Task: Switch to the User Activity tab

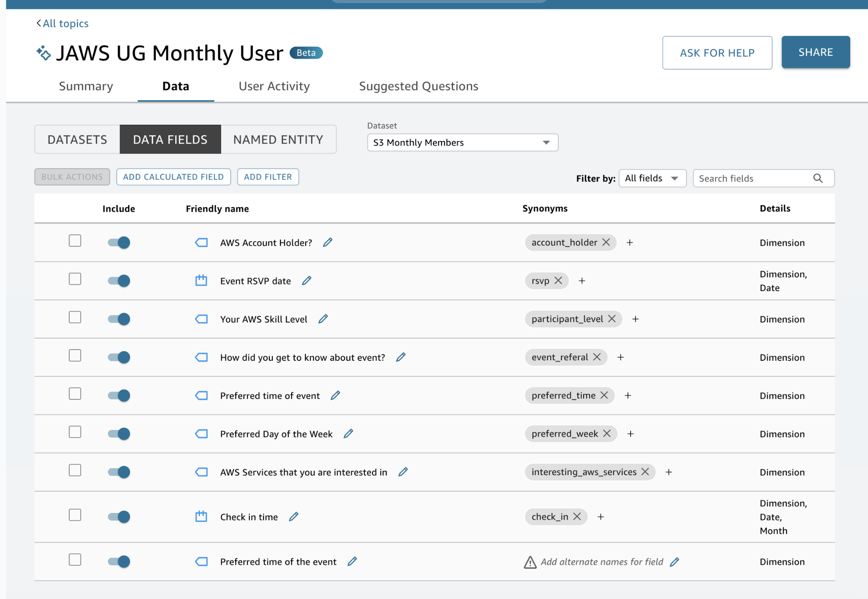Action: (x=274, y=86)
